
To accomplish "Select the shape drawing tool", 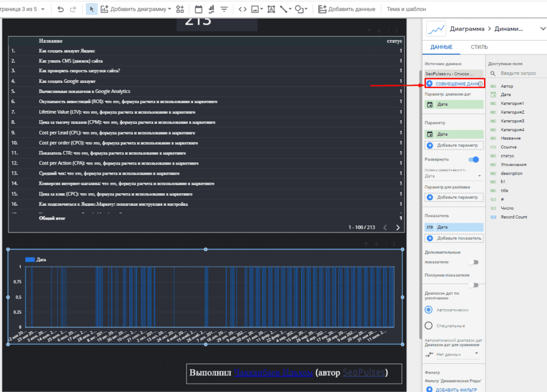I will pos(299,9).
